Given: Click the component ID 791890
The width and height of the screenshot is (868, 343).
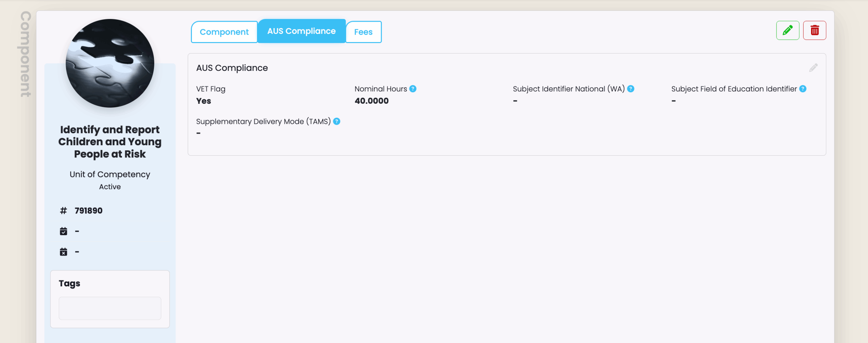Looking at the screenshot, I should point(88,211).
